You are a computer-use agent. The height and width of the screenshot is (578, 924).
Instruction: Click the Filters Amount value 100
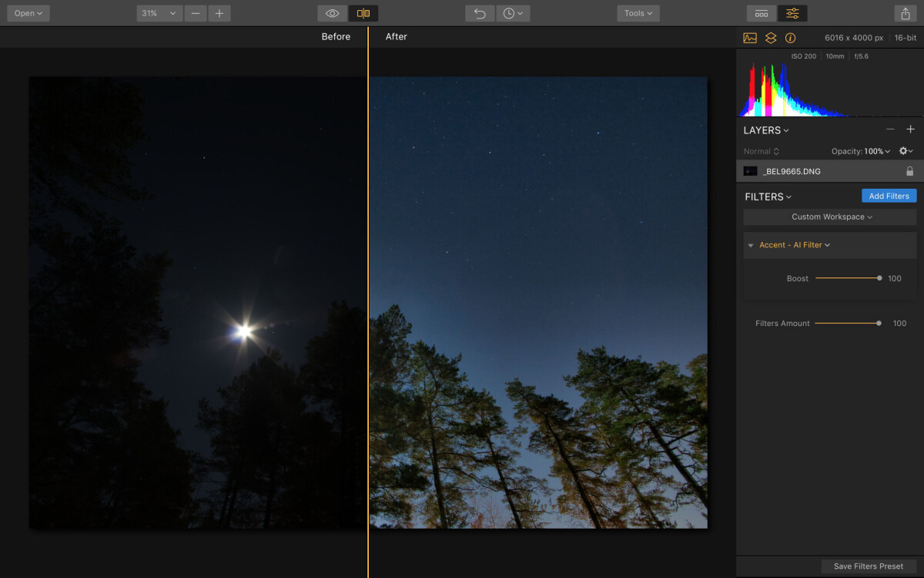click(x=899, y=324)
